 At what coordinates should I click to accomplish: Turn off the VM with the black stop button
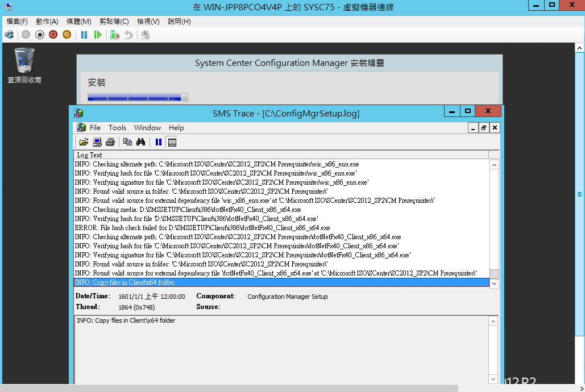40,35
